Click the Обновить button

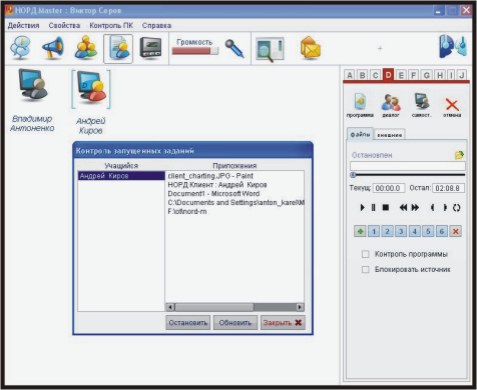tap(235, 323)
